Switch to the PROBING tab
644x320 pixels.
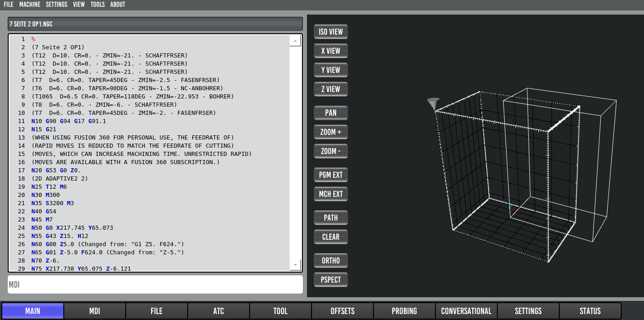pyautogui.click(x=404, y=311)
